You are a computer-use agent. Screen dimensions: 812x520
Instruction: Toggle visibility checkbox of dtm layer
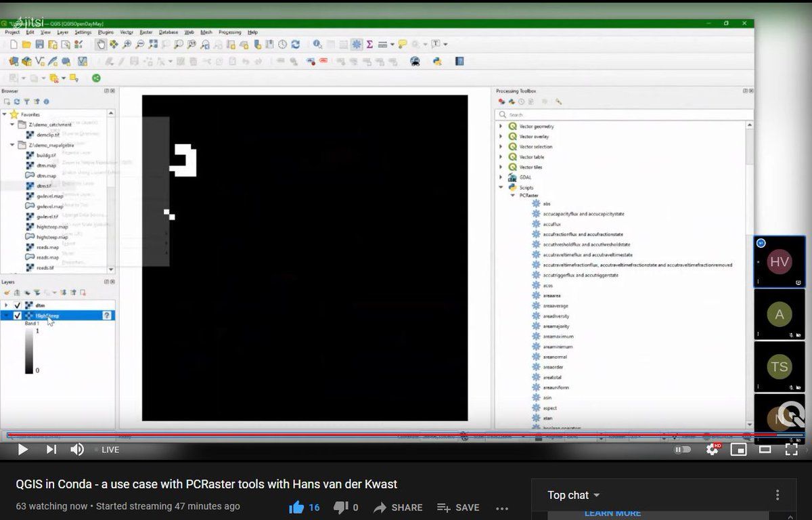tap(18, 305)
